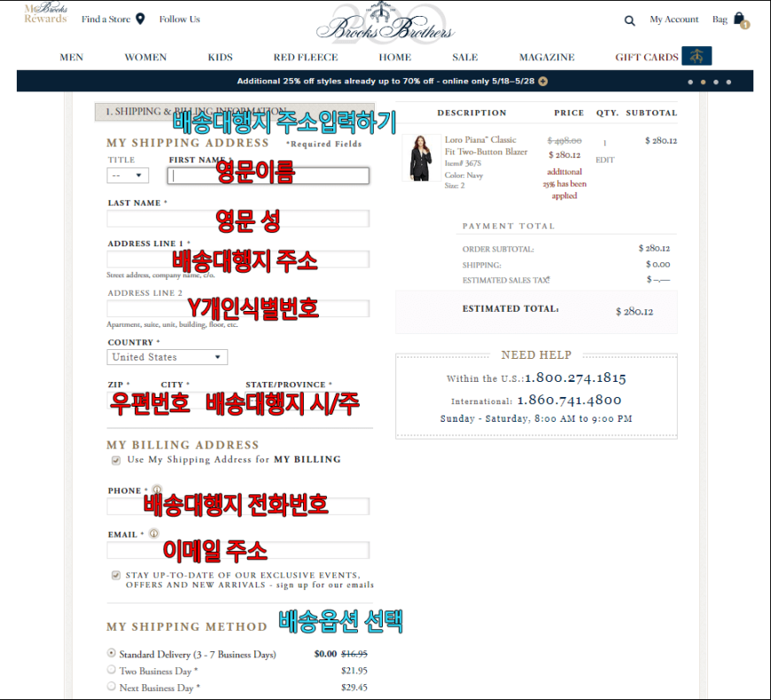Click the Estimated Total amount $ 280.12
Image resolution: width=771 pixels, height=700 pixels.
pos(635,311)
